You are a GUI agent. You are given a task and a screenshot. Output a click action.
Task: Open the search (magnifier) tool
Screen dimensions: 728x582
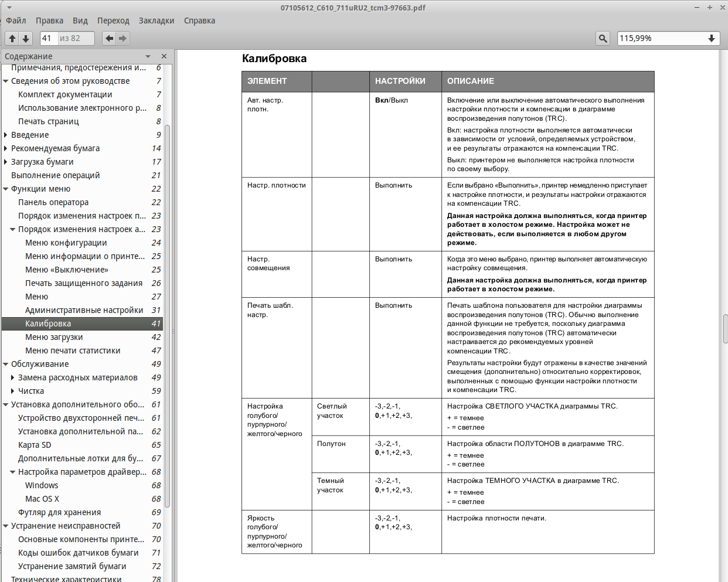(603, 38)
